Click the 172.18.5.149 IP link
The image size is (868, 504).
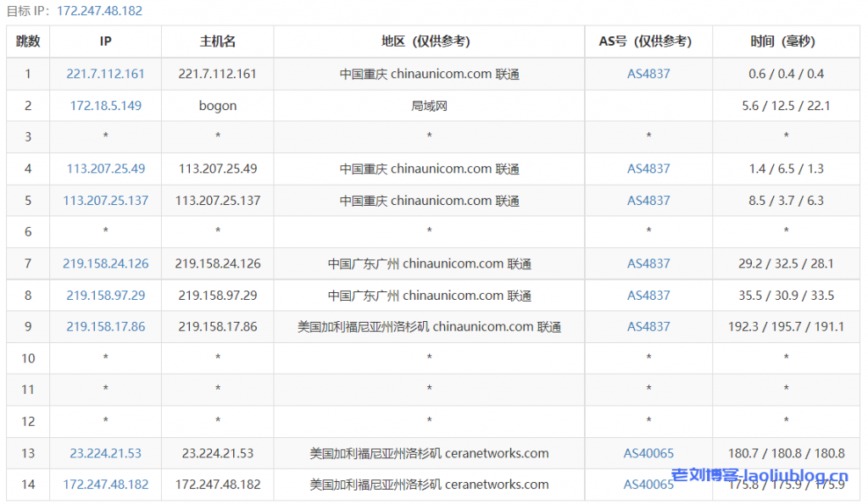coord(105,106)
